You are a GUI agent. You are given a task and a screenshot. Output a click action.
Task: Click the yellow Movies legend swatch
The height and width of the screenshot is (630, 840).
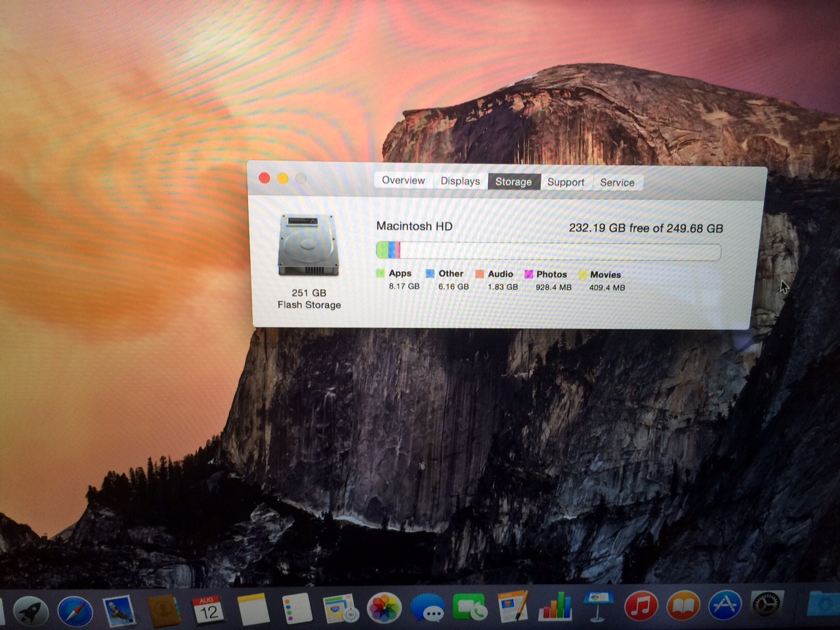[582, 275]
